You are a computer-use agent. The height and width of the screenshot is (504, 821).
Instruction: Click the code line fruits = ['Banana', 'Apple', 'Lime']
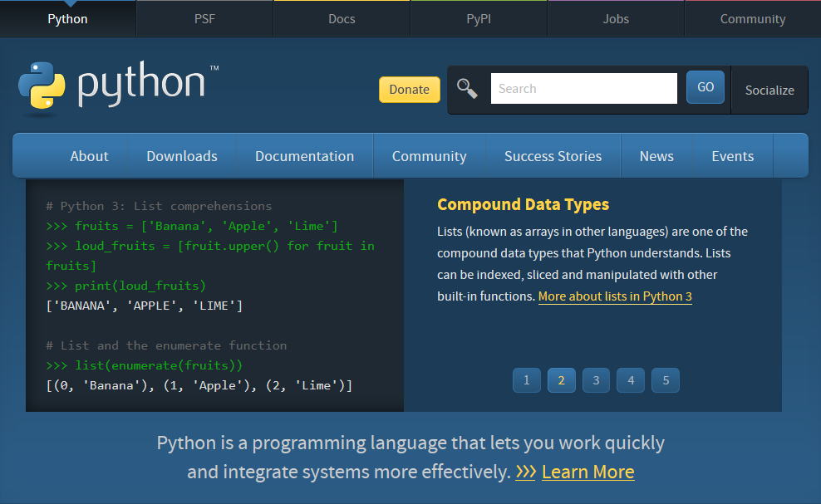pyautogui.click(x=192, y=226)
